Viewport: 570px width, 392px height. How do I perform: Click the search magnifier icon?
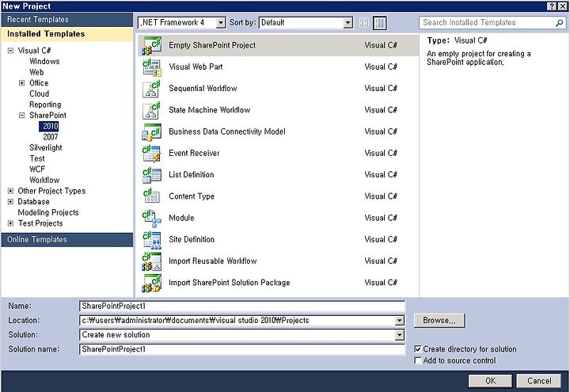(x=559, y=22)
